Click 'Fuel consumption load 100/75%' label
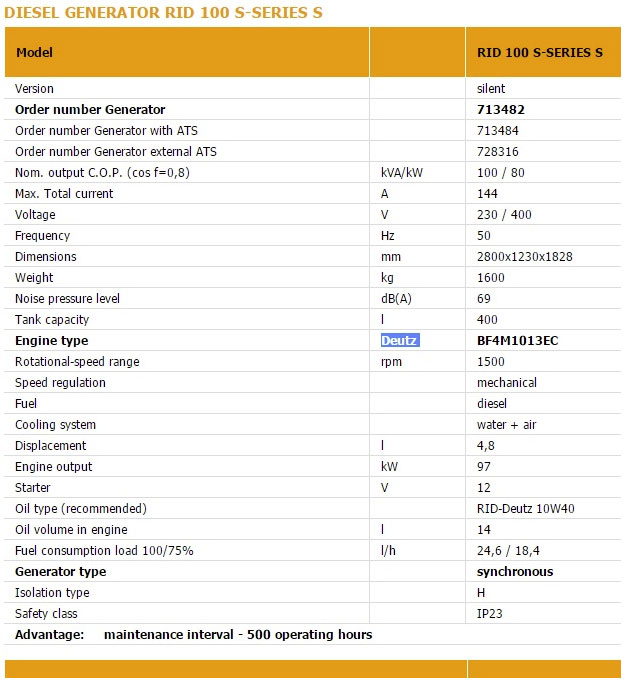 coord(104,551)
